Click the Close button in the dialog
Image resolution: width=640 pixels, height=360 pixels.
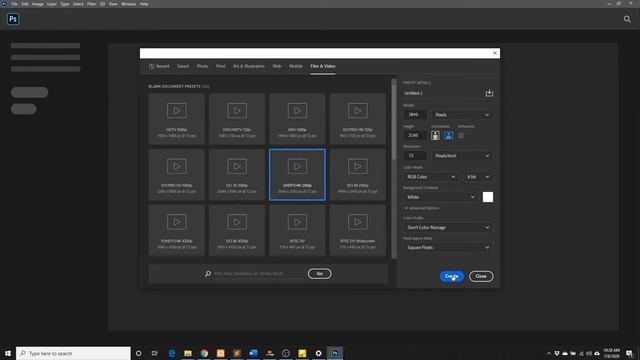tap(481, 276)
